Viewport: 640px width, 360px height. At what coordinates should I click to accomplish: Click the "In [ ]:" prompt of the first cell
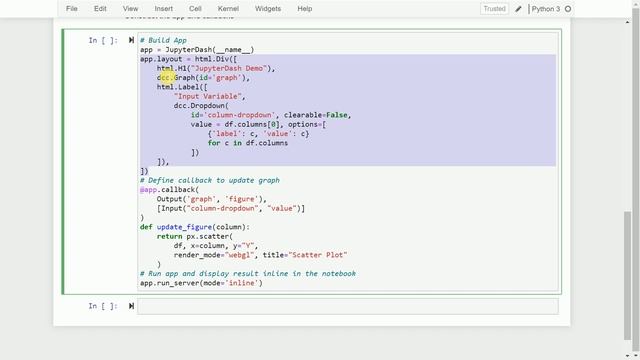[103, 40]
